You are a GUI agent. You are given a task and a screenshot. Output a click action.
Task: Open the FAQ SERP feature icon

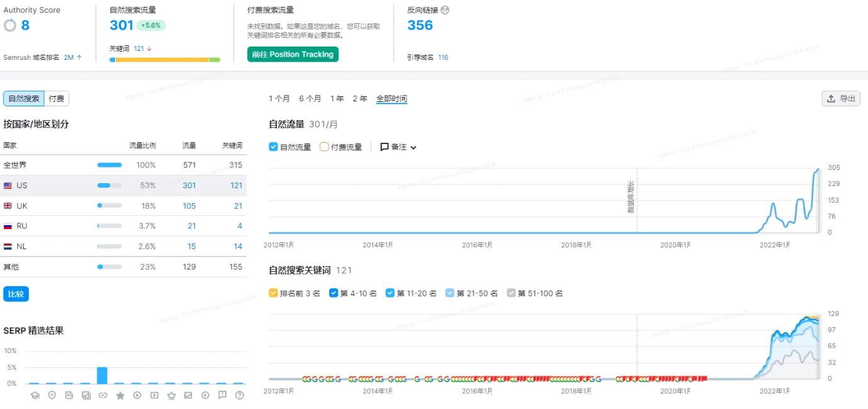point(221,396)
